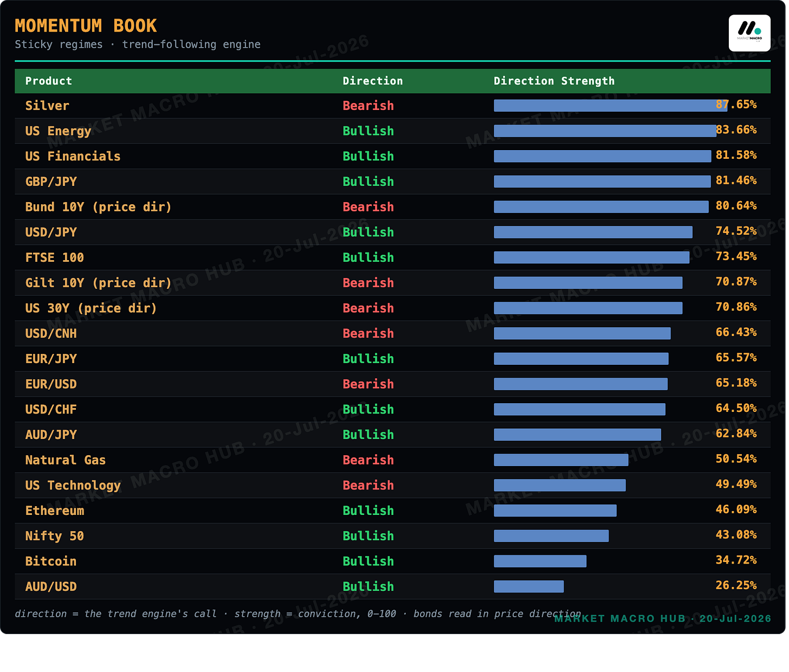Viewport: 789px width, 672px height.
Task: Select the USD/JPY product label
Action: pos(51,232)
